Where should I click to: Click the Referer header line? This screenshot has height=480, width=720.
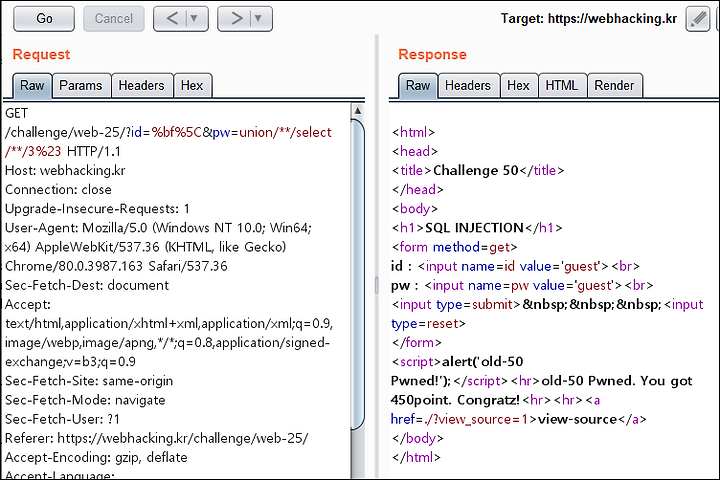pos(157,438)
